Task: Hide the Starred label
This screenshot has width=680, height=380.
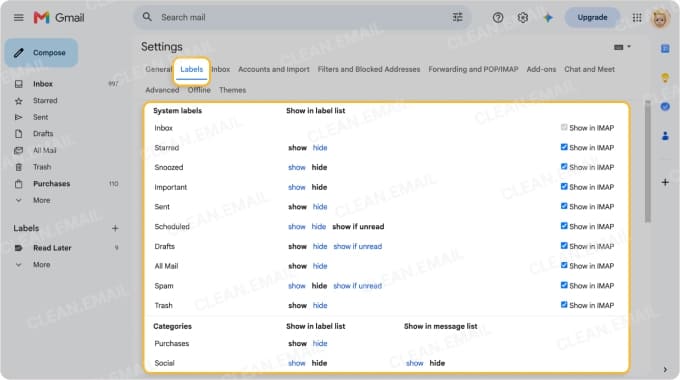Action: pos(320,148)
